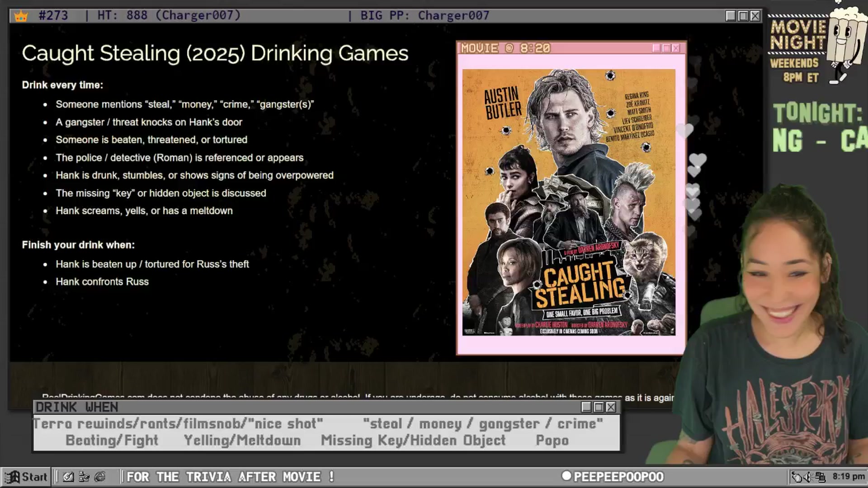Click the 'Someone mentions steal, money' bullet
This screenshot has width=868, height=488.
(184, 104)
